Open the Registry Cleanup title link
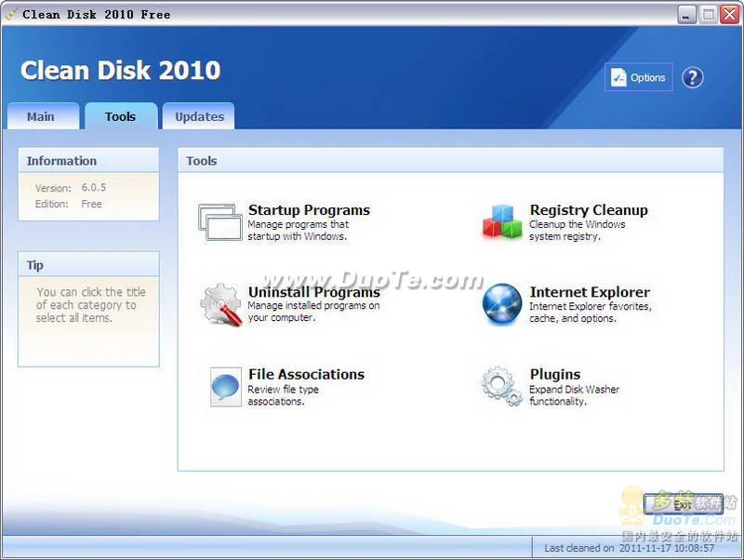This screenshot has width=744, height=560. pyautogui.click(x=589, y=209)
